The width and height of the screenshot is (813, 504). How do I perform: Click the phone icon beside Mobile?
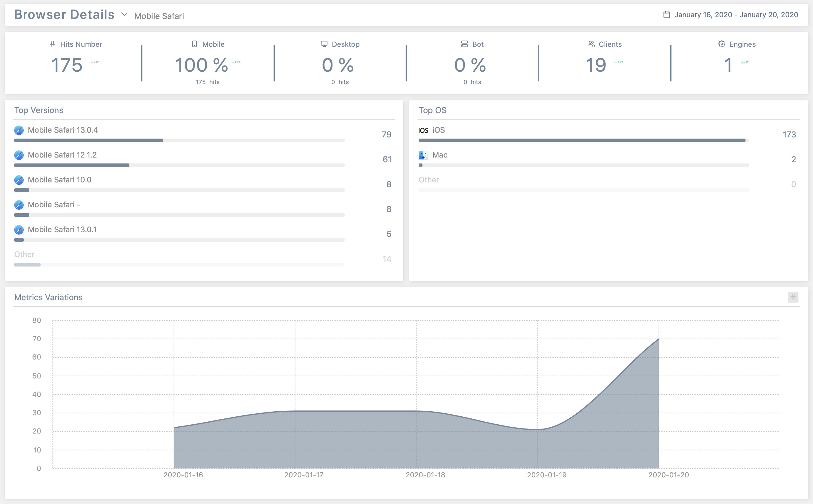pos(195,44)
